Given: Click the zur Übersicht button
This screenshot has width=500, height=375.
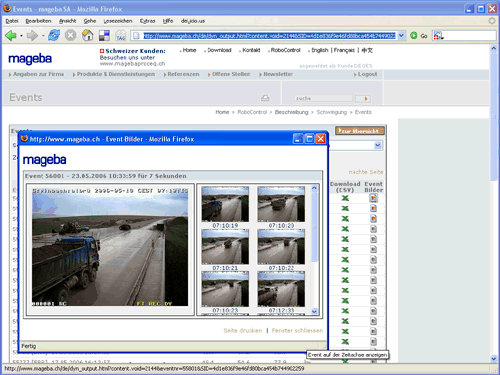Looking at the screenshot, I should 360,131.
